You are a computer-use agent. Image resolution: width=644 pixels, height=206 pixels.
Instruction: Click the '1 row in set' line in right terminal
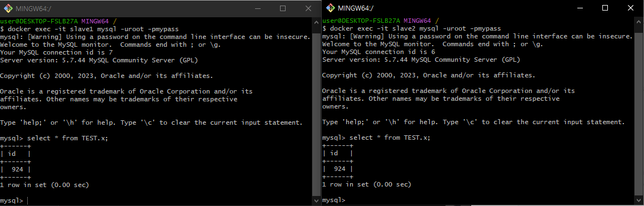pos(367,185)
